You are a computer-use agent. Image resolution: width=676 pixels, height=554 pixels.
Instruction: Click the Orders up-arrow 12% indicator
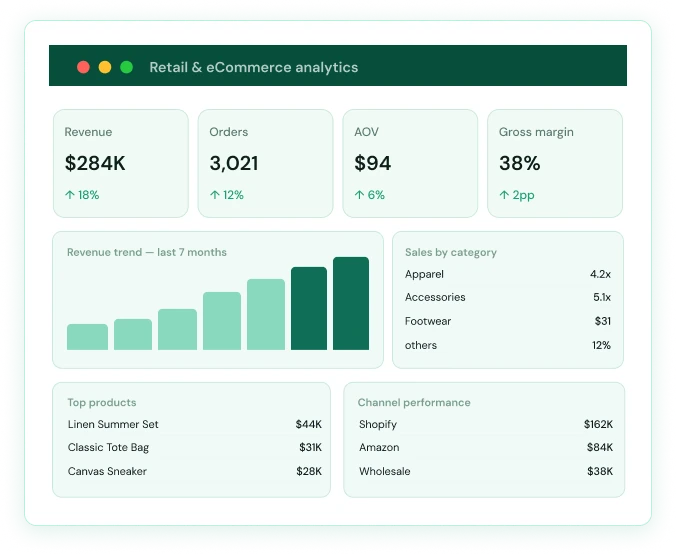click(x=227, y=195)
